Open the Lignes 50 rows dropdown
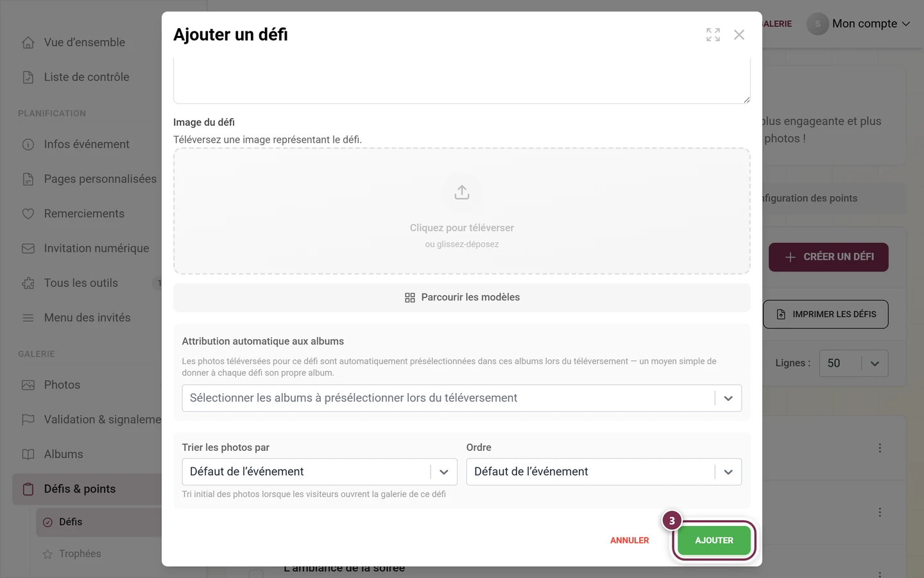Viewport: 924px width, 578px height. pyautogui.click(x=853, y=363)
